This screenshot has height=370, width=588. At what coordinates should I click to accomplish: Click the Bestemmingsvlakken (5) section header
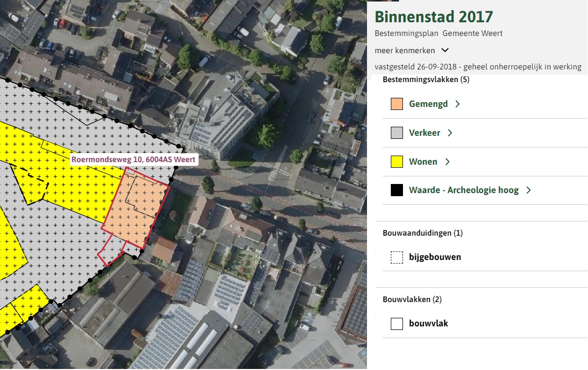426,79
